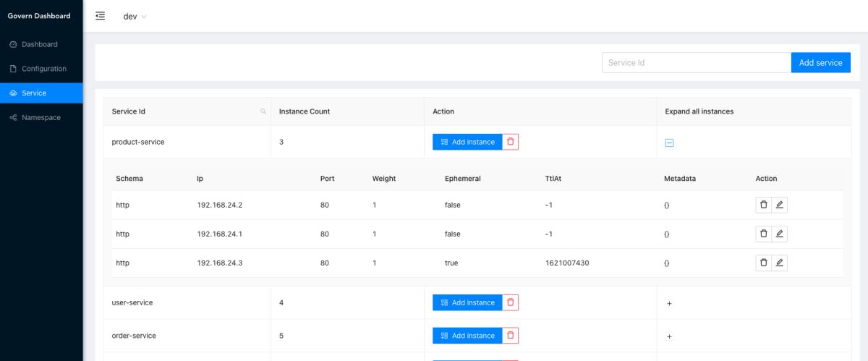Open Namespace page in the sidebar
Screen dimensions: 868x361
click(41, 117)
